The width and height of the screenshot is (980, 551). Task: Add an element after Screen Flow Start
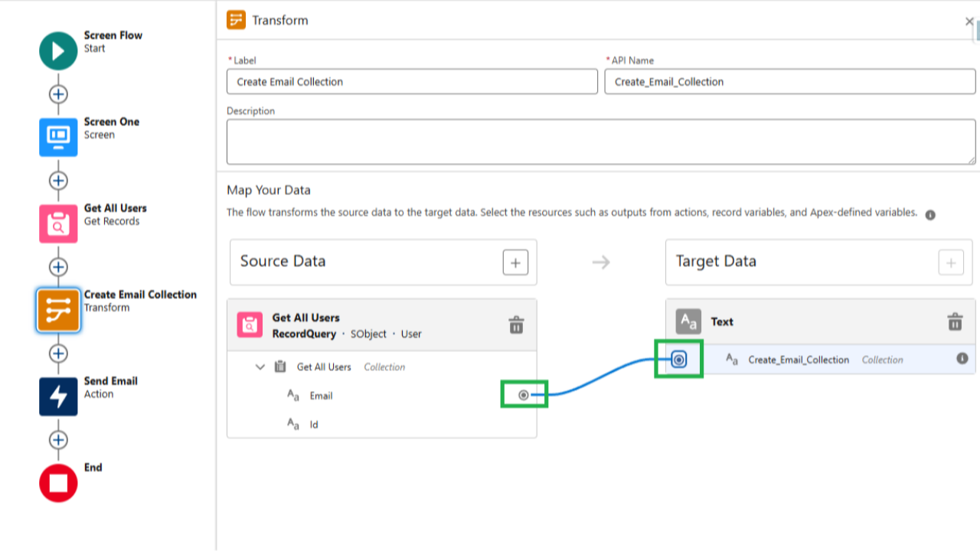58,94
